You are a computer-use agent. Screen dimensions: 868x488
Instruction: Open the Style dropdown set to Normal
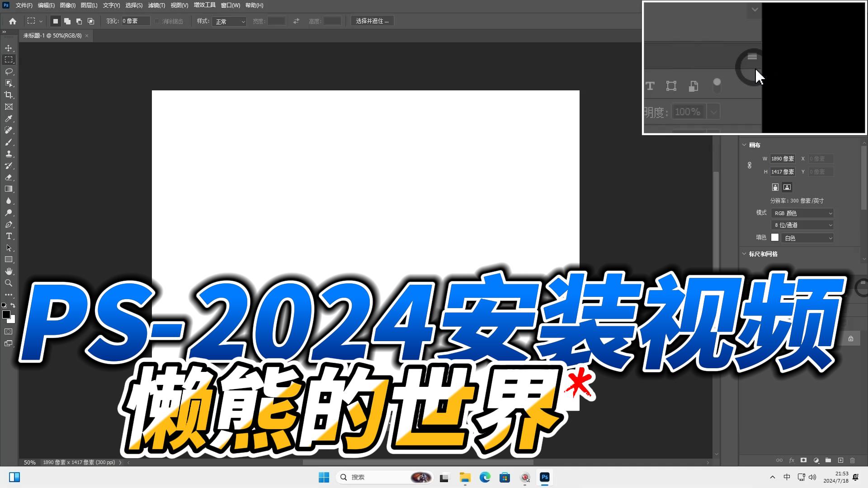pos(229,21)
